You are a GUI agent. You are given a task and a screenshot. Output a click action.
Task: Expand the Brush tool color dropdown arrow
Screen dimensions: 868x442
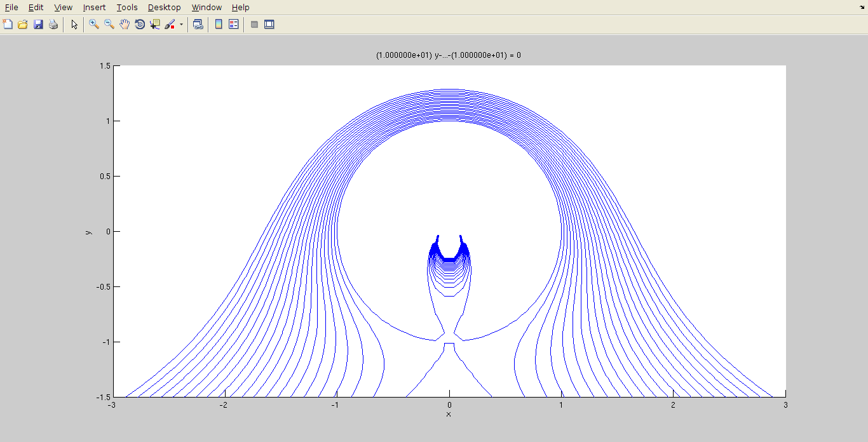click(x=181, y=25)
